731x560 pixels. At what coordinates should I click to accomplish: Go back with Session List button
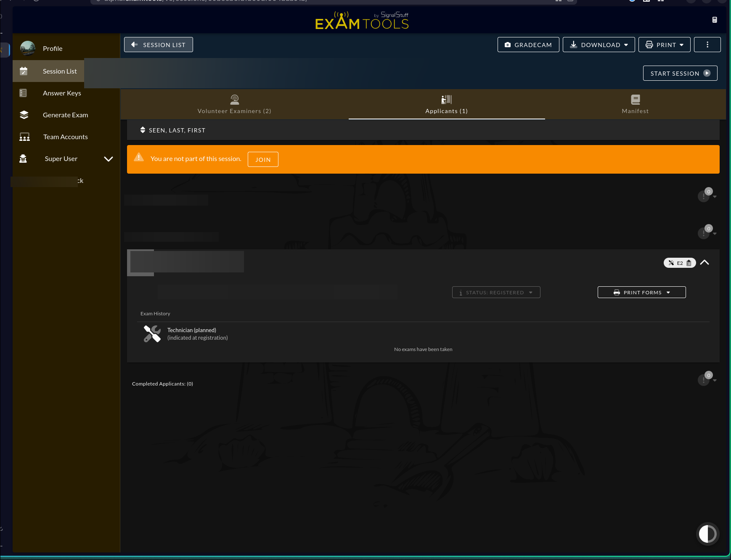pyautogui.click(x=159, y=45)
